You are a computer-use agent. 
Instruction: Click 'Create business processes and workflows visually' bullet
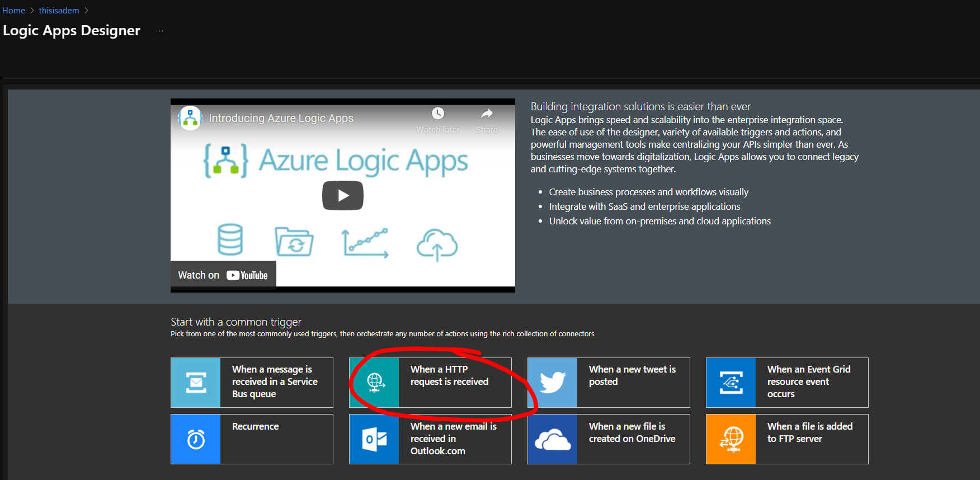(648, 192)
